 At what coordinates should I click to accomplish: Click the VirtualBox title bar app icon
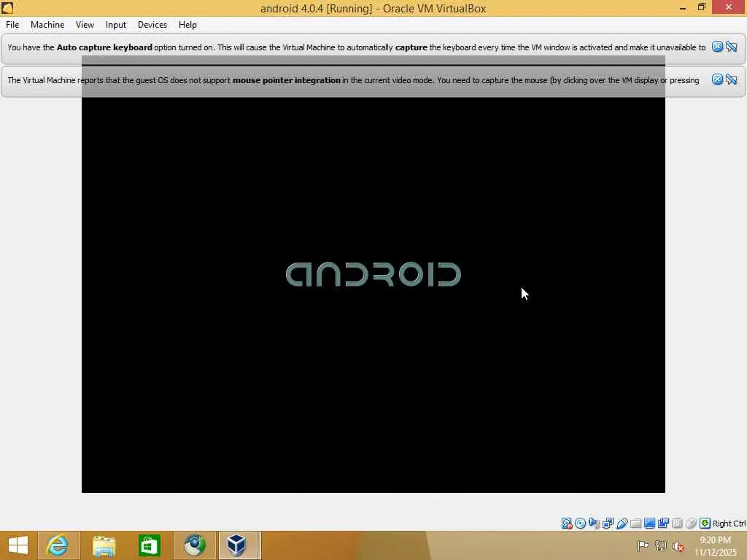click(x=7, y=7)
